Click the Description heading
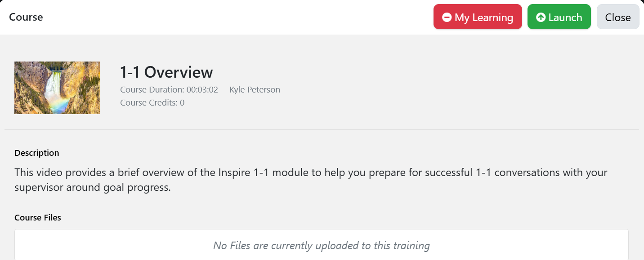The image size is (644, 260). coord(37,153)
